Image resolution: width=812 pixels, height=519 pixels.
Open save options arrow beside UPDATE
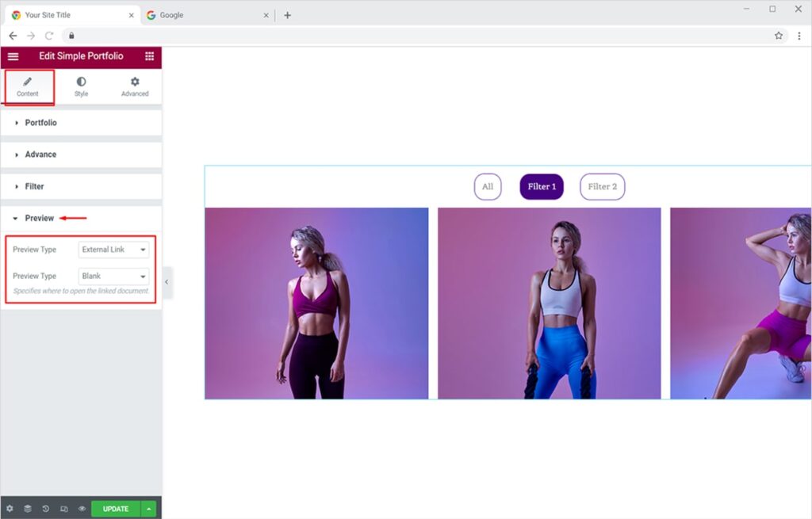[150, 509]
